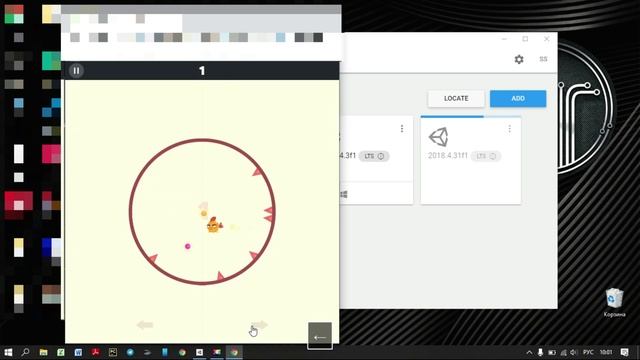Click the Unity logo on the 2018.4.31f1 card
This screenshot has height=360, width=640.
[438, 137]
